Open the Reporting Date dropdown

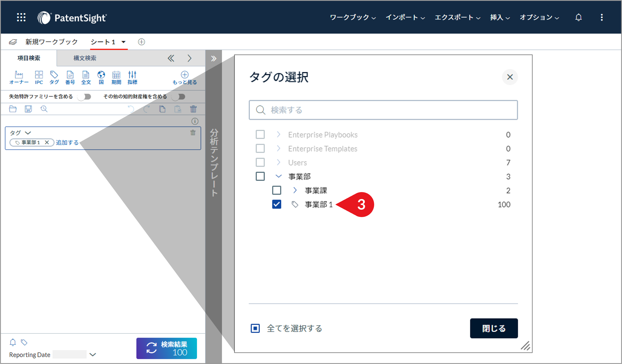[92, 355]
